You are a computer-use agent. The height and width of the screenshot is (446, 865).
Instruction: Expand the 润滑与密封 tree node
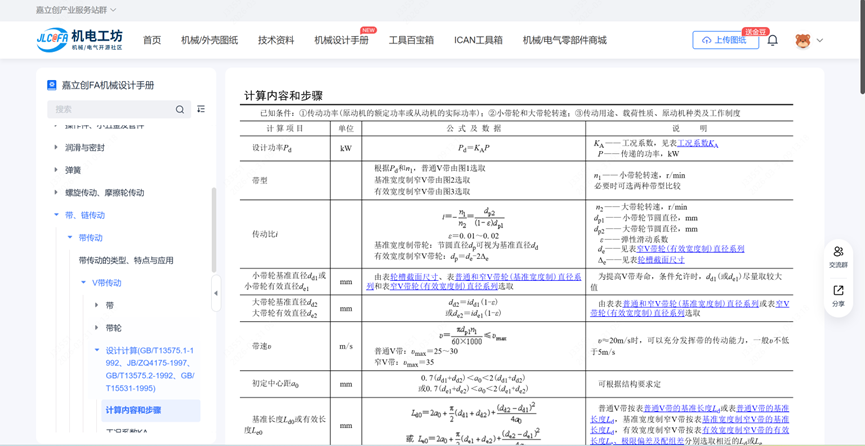click(56, 148)
